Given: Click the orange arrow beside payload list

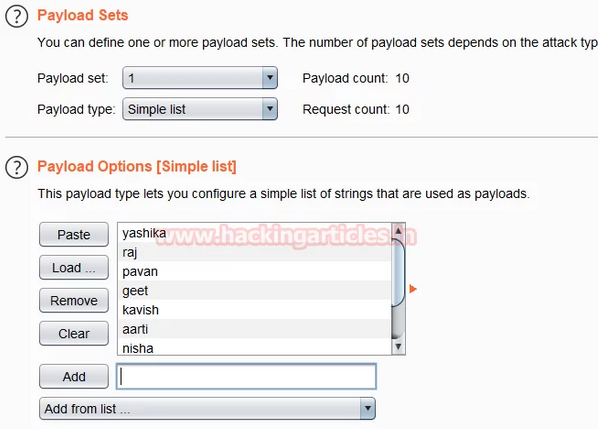Looking at the screenshot, I should 412,290.
